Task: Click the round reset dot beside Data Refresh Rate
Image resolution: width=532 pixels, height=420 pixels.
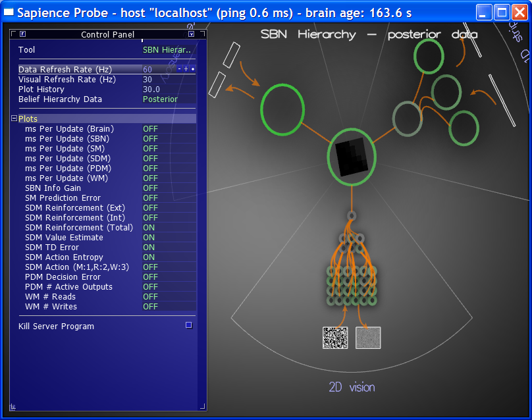Action: [x=193, y=69]
